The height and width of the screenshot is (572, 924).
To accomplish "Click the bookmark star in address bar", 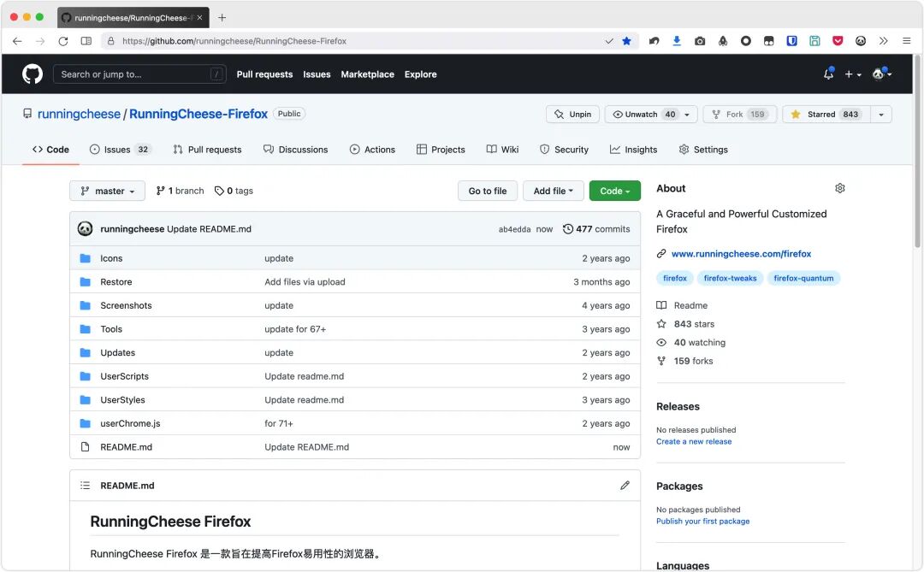I will [626, 41].
